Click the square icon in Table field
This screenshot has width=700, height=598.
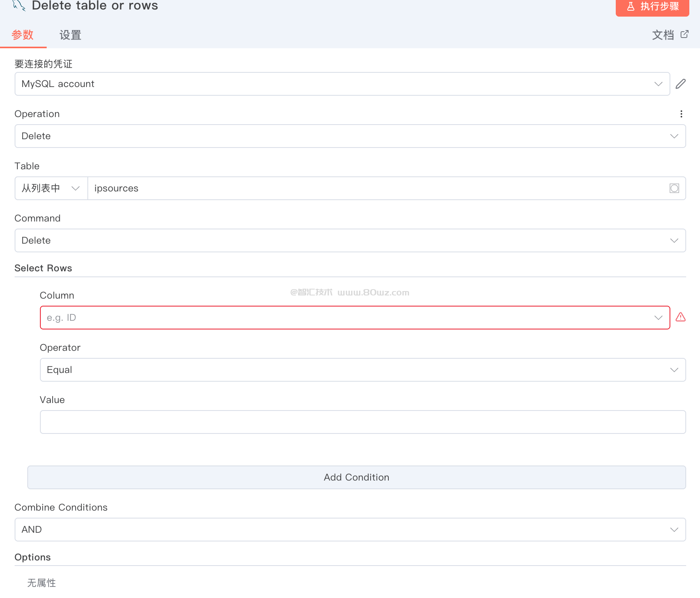coord(674,188)
